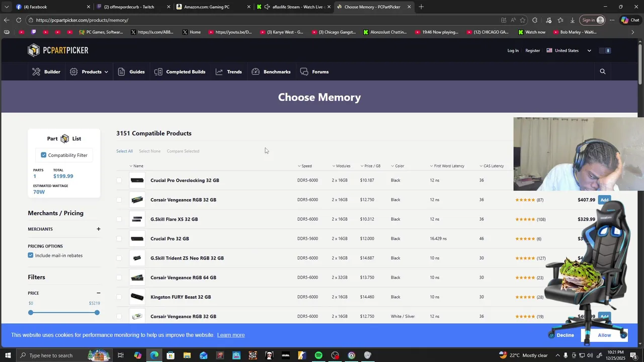The width and height of the screenshot is (644, 362).
Task: Open the Copilot icon on the taskbar
Action: click(x=137, y=355)
